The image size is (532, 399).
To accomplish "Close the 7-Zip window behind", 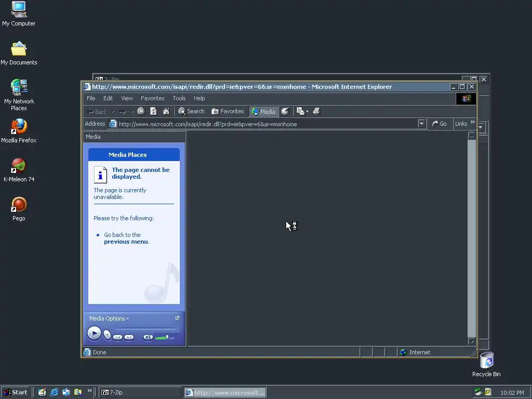I will click(x=484, y=79).
